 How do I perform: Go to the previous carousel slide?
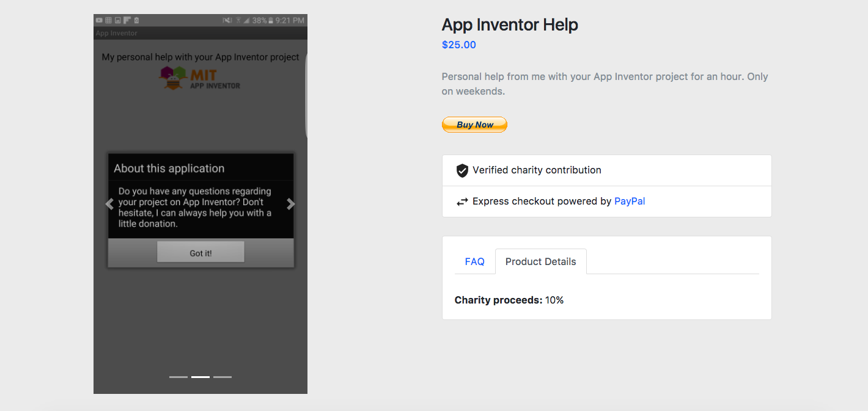pos(109,205)
